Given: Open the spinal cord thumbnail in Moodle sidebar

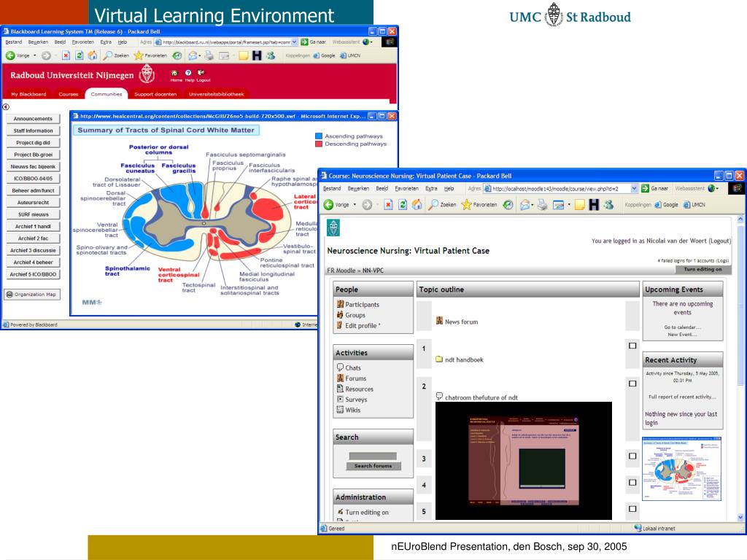Looking at the screenshot, I should pos(682,469).
